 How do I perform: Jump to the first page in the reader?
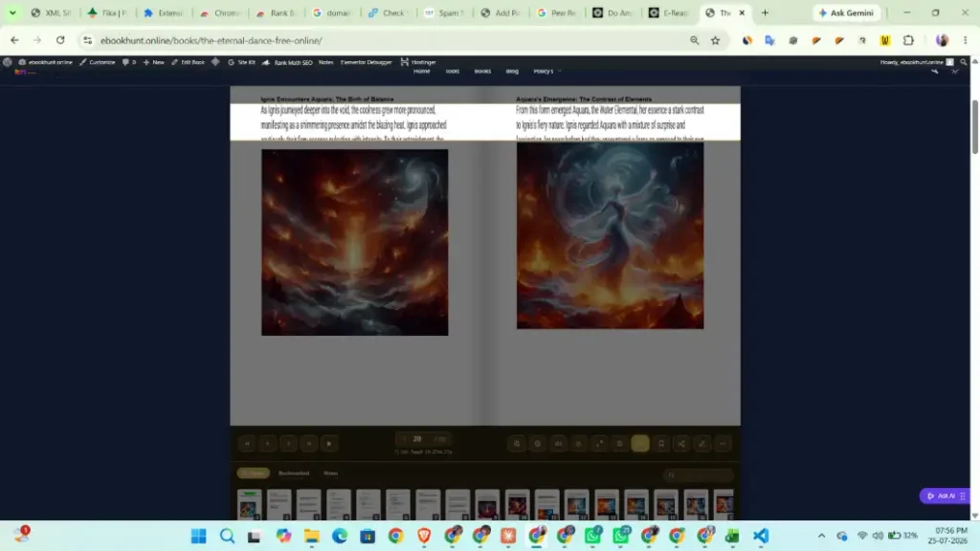tap(247, 444)
